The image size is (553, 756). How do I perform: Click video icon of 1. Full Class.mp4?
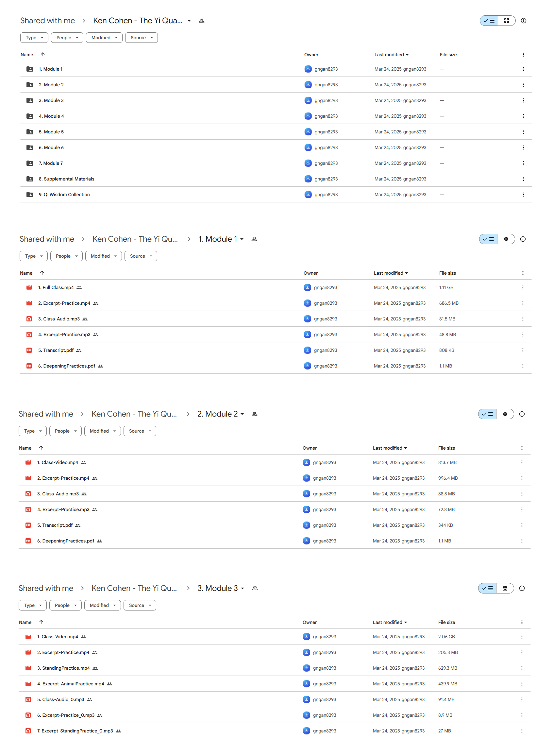pyautogui.click(x=29, y=288)
